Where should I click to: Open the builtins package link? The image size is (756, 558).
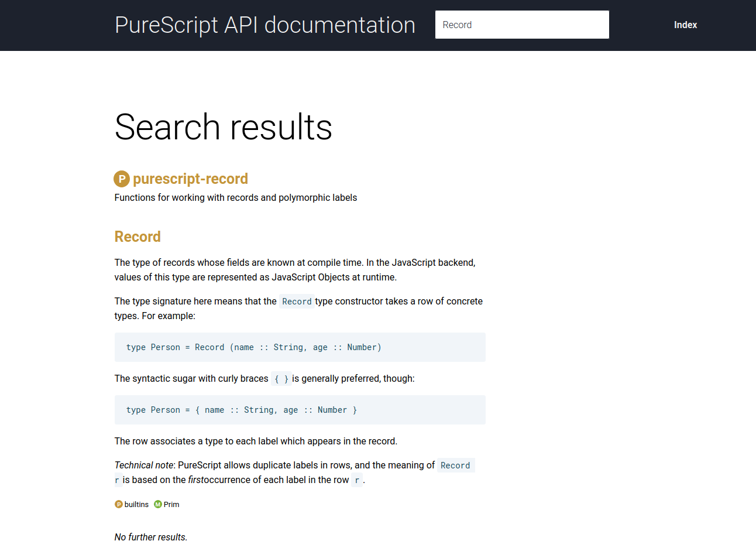point(136,504)
